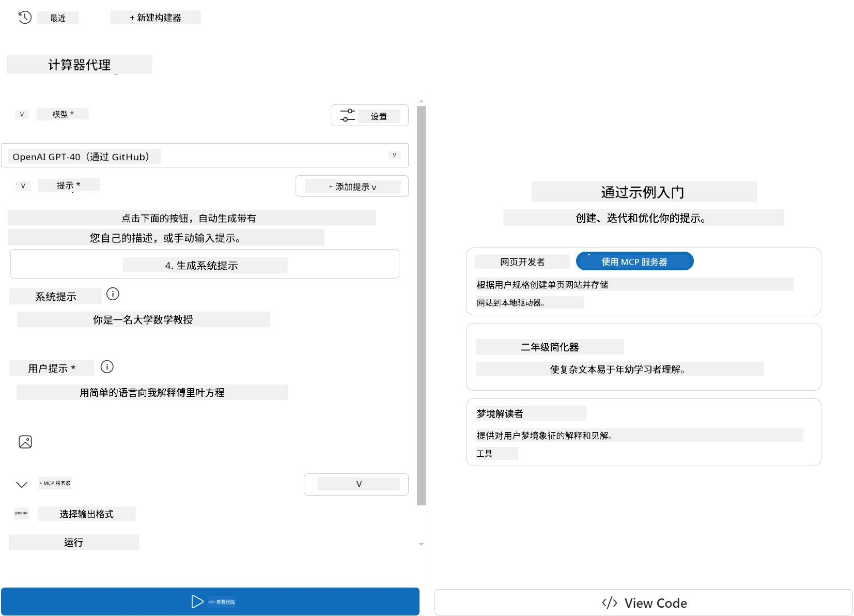Click the small icon beside 选择输出格式
This screenshot has width=854, height=616.
(x=21, y=513)
